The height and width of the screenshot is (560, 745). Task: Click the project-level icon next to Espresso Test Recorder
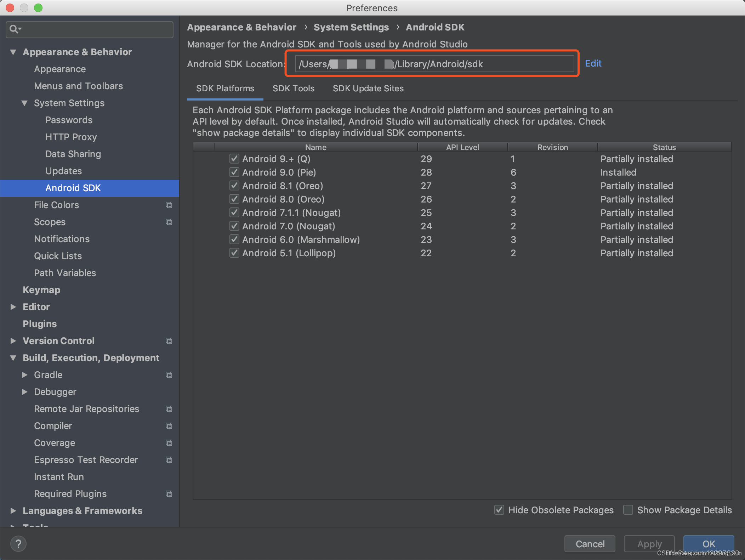coord(169,460)
